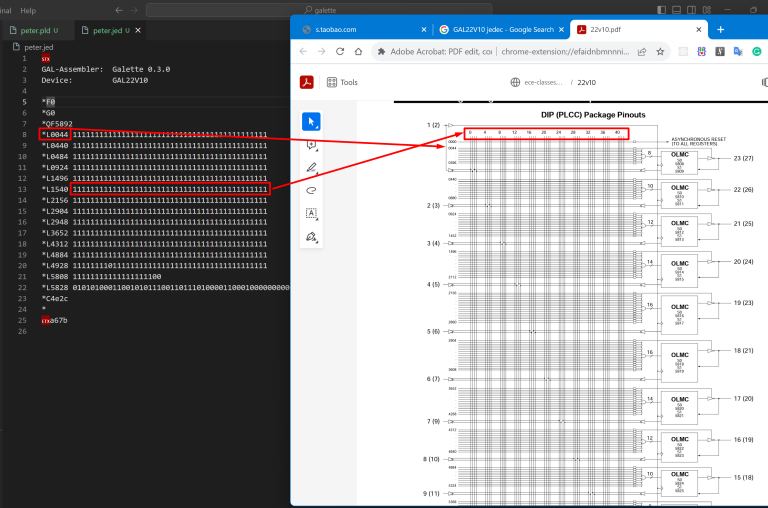Open the Help menu
Screen dimensions: 768x508
pos(28,10)
